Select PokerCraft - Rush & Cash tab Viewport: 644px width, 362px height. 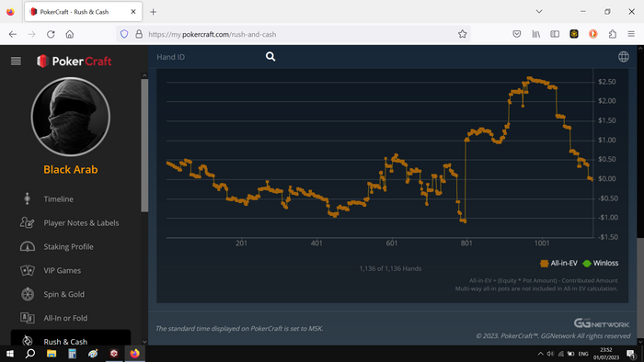coord(84,12)
